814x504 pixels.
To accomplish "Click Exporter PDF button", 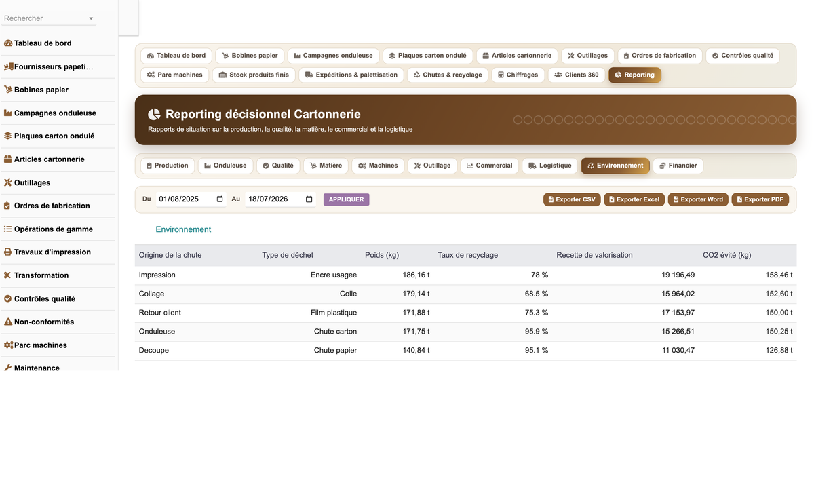I will (x=760, y=199).
